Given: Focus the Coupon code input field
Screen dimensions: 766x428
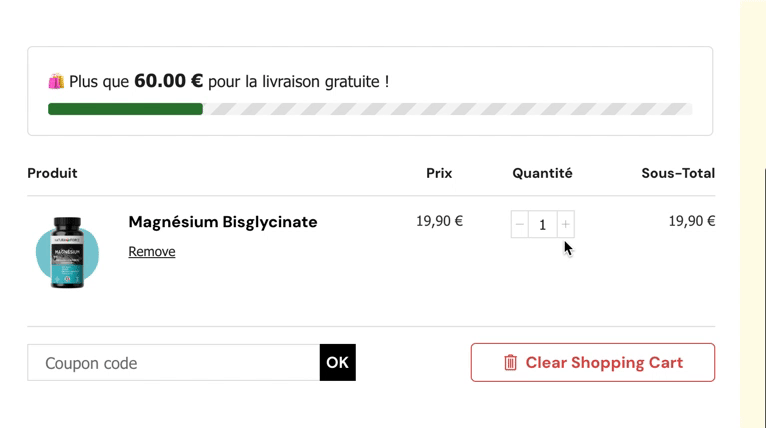Looking at the screenshot, I should (x=173, y=363).
